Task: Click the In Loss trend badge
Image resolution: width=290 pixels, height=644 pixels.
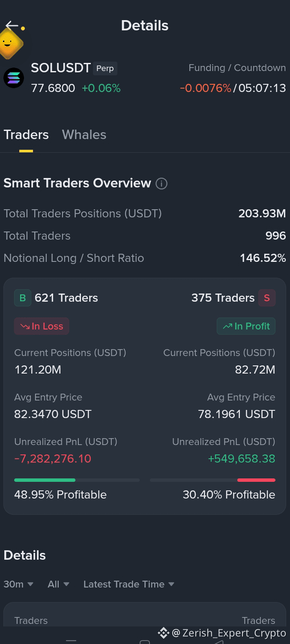Action: [x=42, y=326]
